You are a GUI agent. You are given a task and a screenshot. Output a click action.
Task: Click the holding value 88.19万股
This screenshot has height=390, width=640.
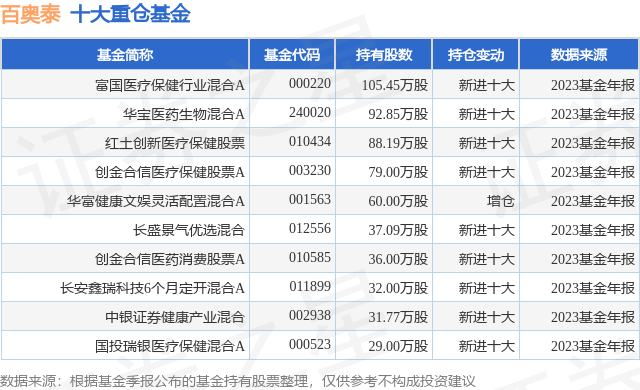coord(398,143)
